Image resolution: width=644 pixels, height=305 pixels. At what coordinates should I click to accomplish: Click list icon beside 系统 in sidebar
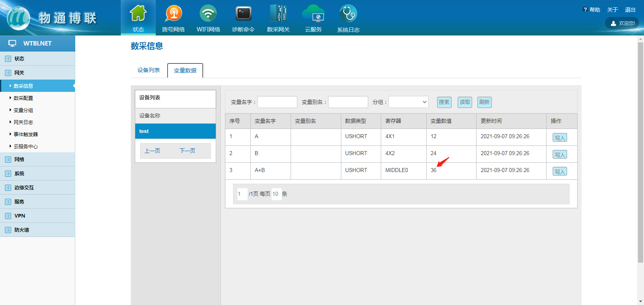click(x=8, y=174)
